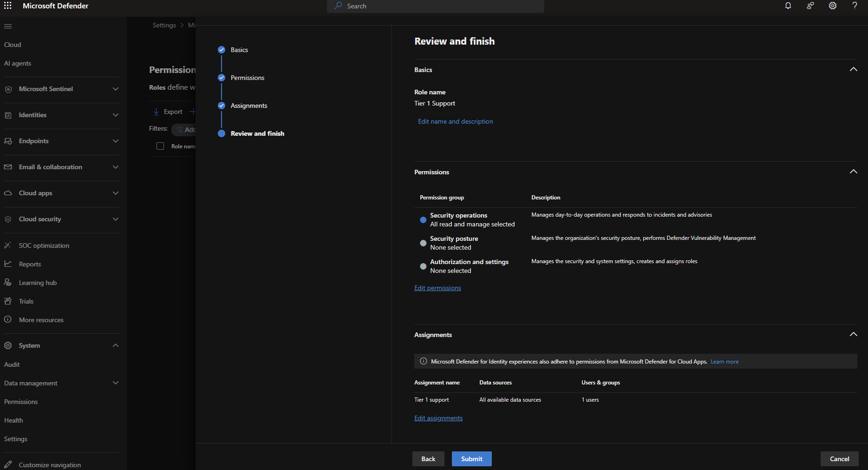Click the info icon in Assignments banner
This screenshot has width=868, height=470.
coord(423,361)
